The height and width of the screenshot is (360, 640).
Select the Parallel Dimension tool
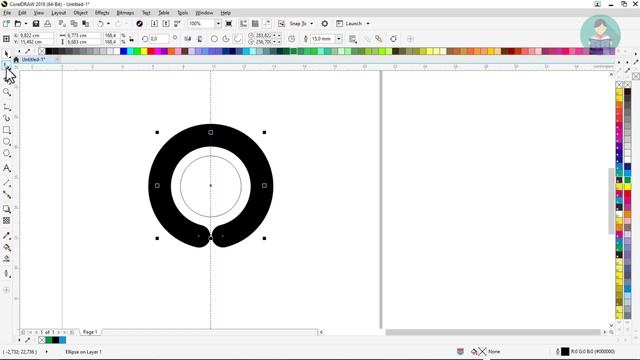coord(7,183)
